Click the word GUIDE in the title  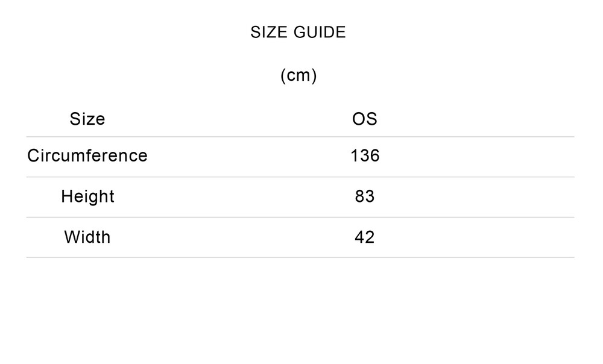click(320, 33)
